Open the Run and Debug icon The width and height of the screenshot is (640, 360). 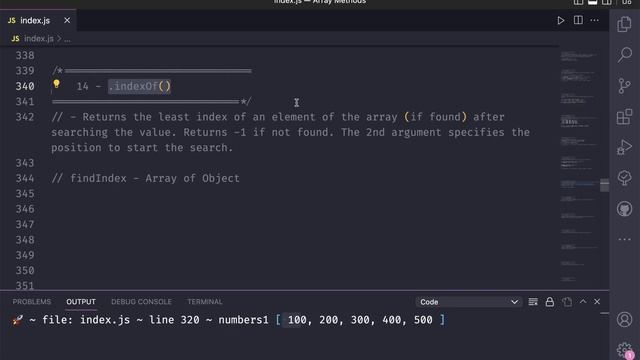click(624, 147)
